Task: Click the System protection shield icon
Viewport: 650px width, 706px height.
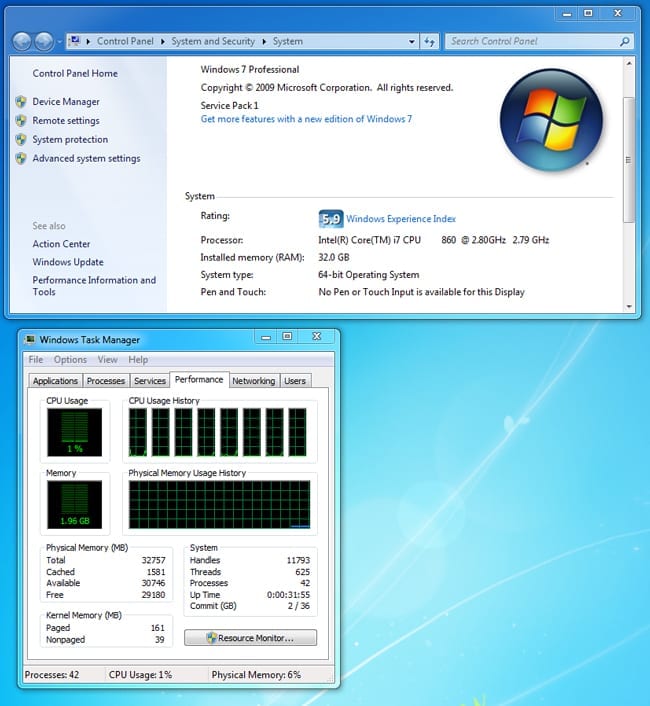Action: click(x=21, y=140)
